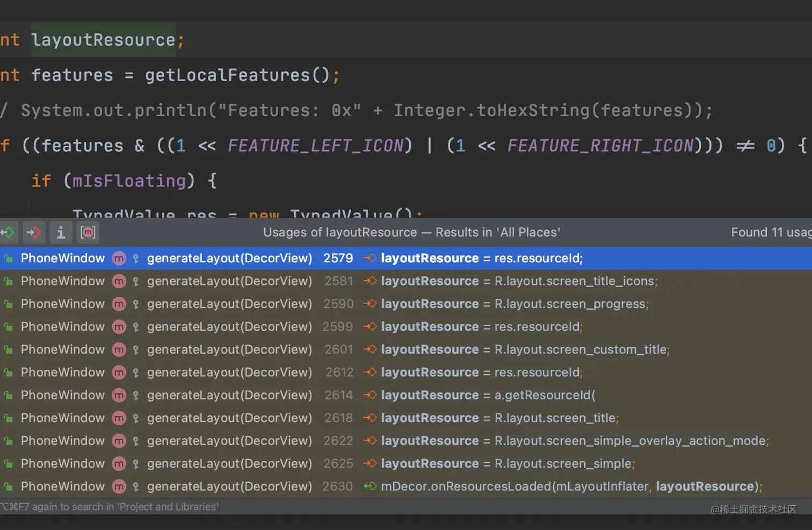812x530 pixels.
Task: Click the 'Usages of layoutResource' popup title
Action: [412, 232]
